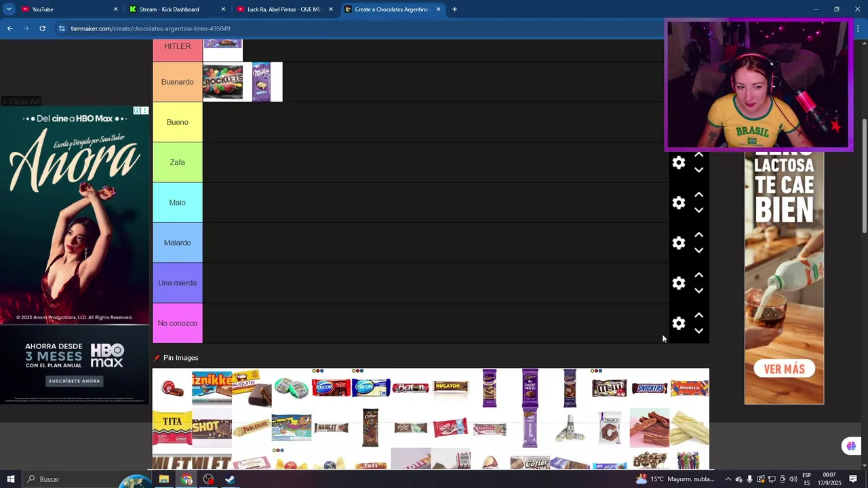Image resolution: width=868 pixels, height=488 pixels.
Task: Click VER MÁS on lactose ad
Action: coord(784,369)
